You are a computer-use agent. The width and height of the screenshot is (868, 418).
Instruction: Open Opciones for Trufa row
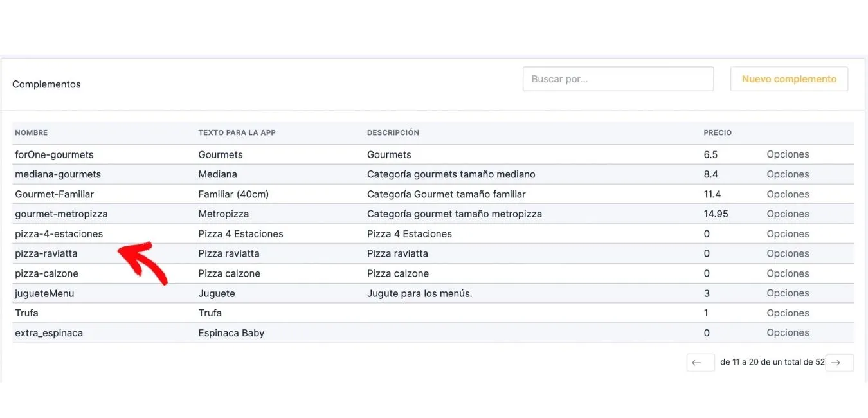[788, 313]
